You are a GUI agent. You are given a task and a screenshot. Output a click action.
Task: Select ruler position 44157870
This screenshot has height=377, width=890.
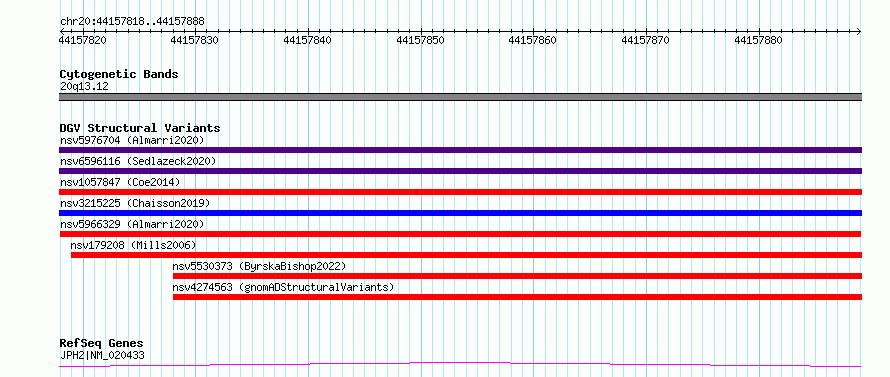(x=645, y=40)
